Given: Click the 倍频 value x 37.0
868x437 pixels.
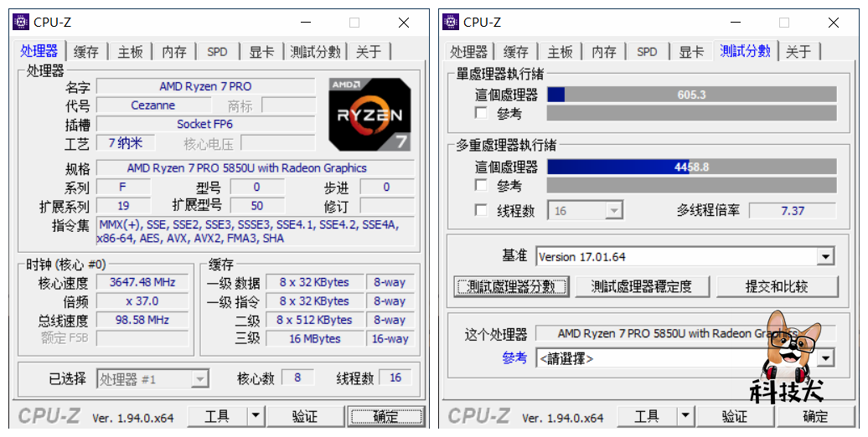Looking at the screenshot, I should [x=142, y=301].
